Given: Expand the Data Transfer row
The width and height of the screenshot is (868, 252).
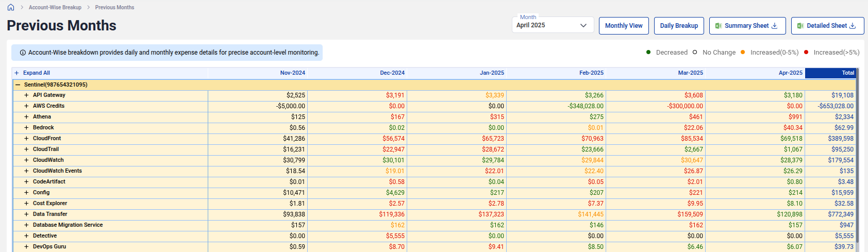Looking at the screenshot, I should click(26, 214).
